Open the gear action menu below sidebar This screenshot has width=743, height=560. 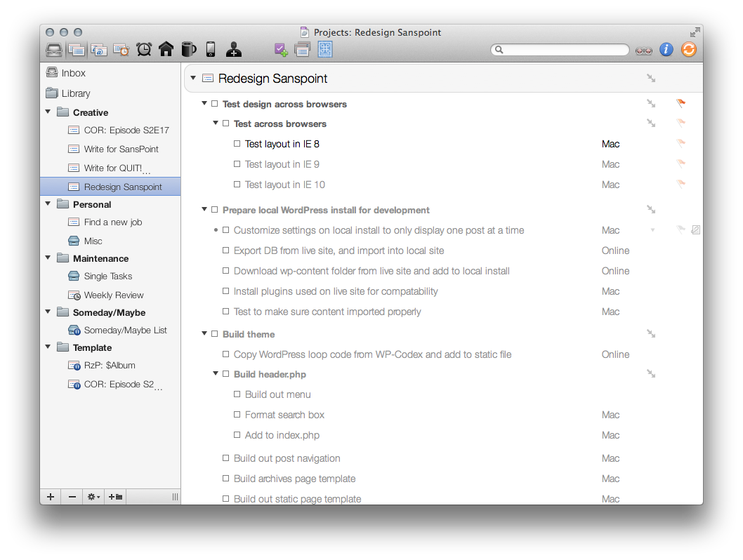pos(93,497)
